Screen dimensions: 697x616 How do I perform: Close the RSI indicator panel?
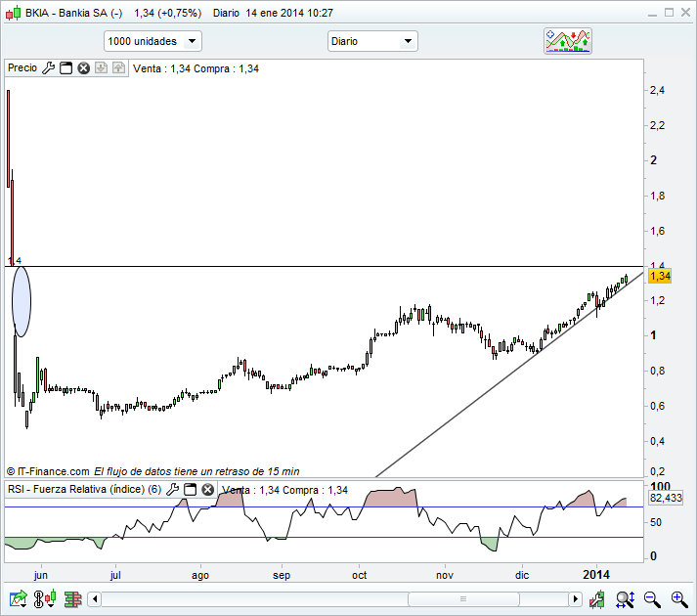(x=208, y=490)
